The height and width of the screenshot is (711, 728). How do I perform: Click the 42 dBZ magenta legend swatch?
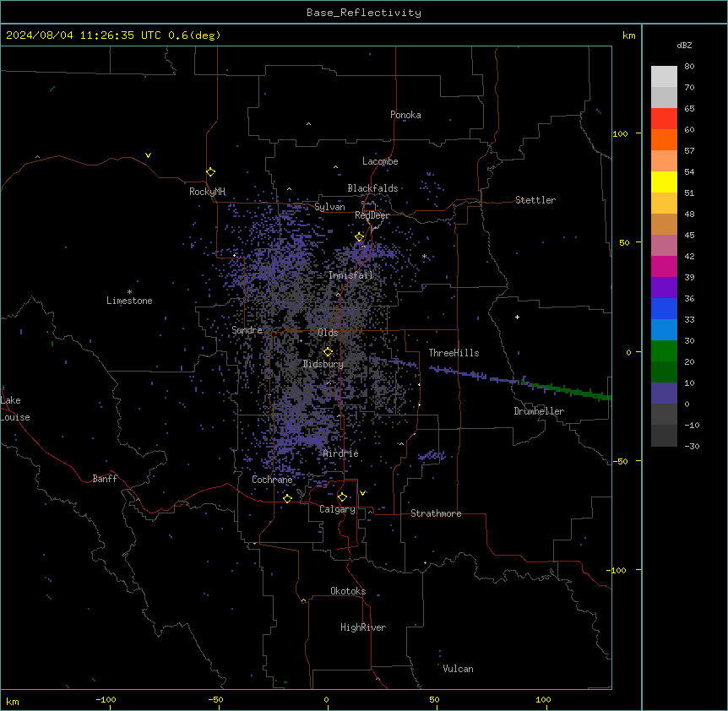pos(664,266)
